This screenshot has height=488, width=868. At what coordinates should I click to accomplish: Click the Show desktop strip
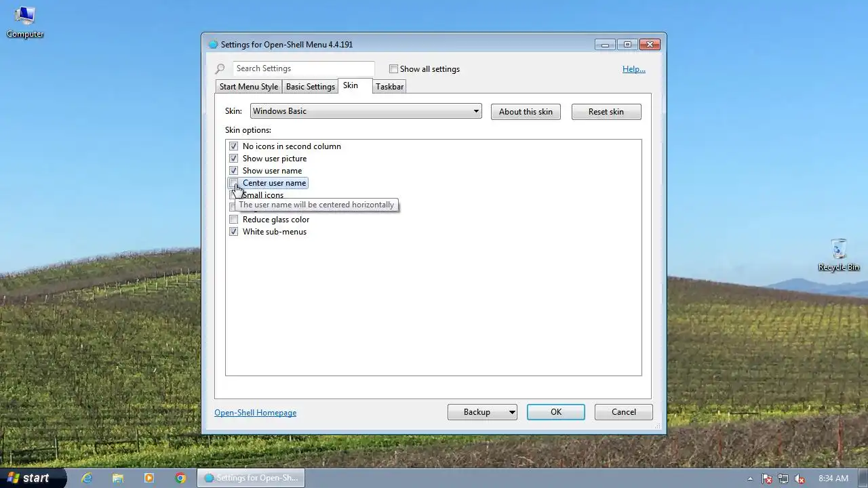click(x=863, y=479)
